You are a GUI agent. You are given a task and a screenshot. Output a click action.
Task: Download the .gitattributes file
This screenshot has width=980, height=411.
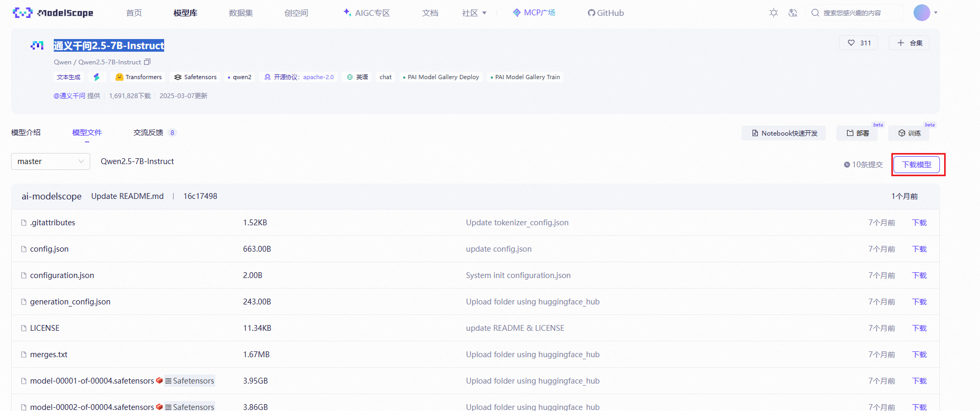[x=919, y=223]
